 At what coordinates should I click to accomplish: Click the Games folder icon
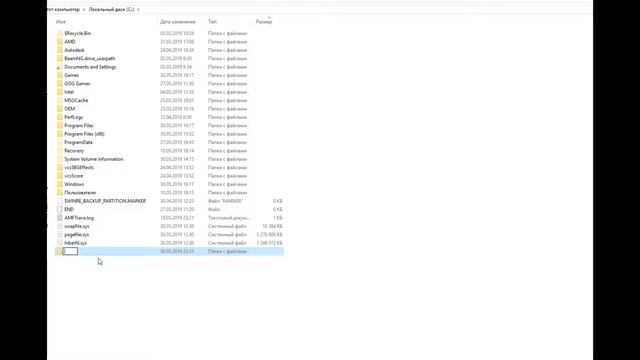tap(60, 75)
